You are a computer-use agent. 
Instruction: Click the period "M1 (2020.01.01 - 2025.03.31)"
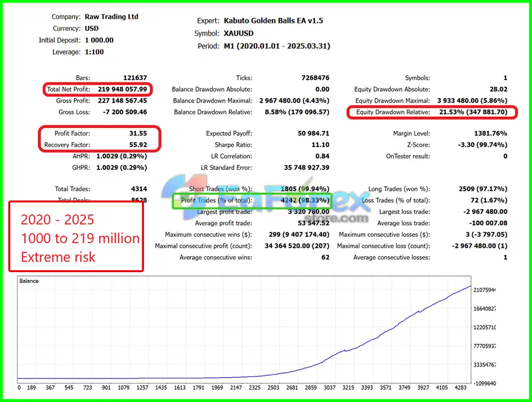(x=277, y=46)
